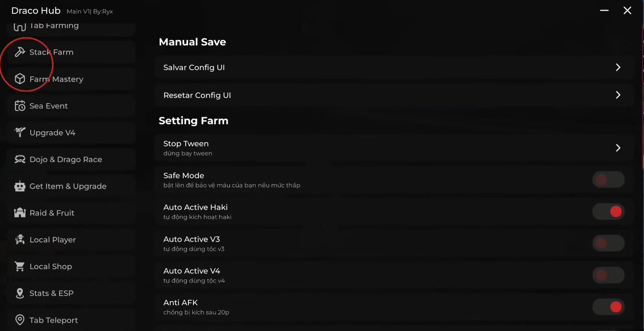Image resolution: width=644 pixels, height=331 pixels.
Task: Select the Local Player menu entry
Action: point(52,240)
